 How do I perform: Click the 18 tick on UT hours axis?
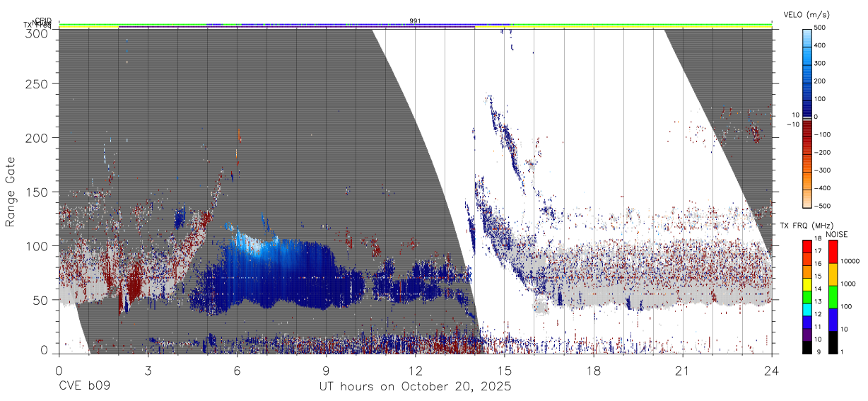pyautogui.click(x=594, y=370)
